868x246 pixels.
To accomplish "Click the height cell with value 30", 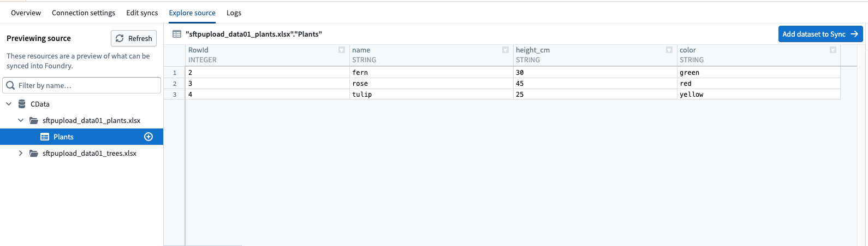I will tap(595, 73).
